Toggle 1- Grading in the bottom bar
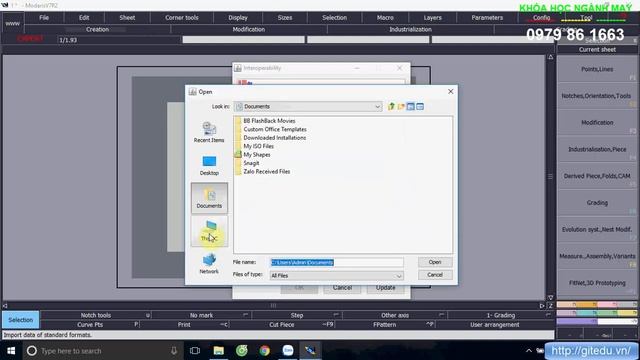The width and height of the screenshot is (640, 360). coord(500,315)
